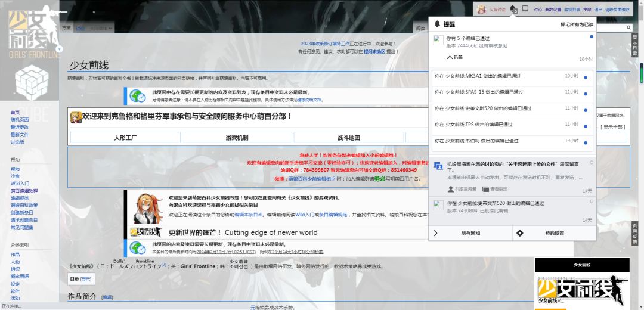Click the gear icon beside 参数设置 in panel footer
Viewport: 644px width, 310px height.
pos(520,233)
